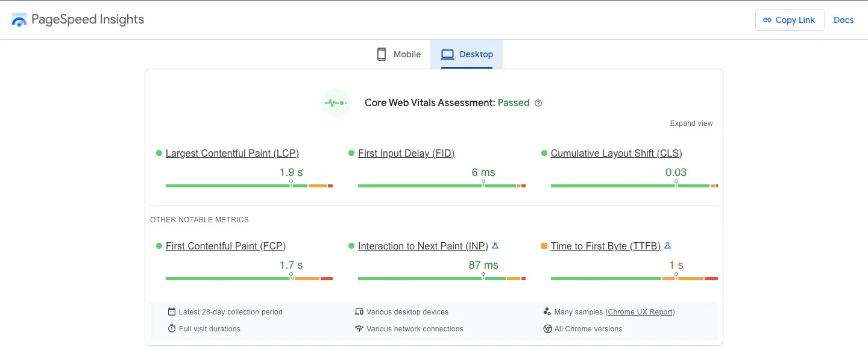Open help icon beside Core Web Vitals Assessment
This screenshot has height=347, width=868.
[x=539, y=103]
